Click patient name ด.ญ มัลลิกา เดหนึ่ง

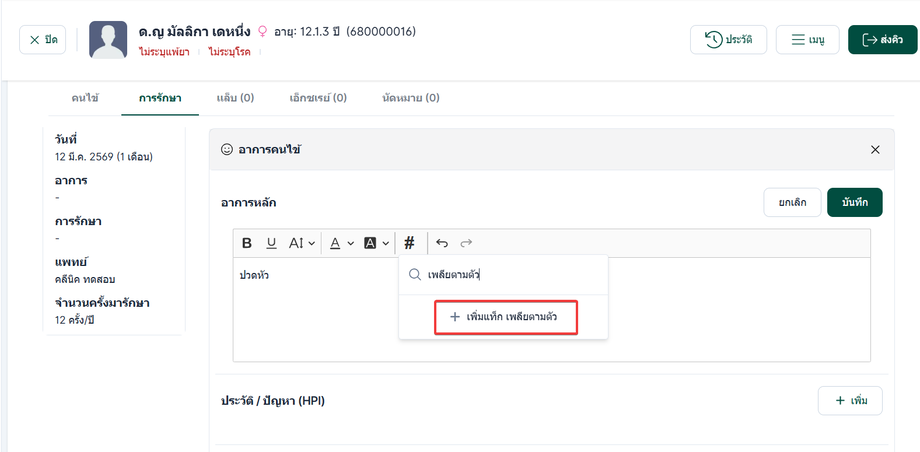(x=195, y=31)
